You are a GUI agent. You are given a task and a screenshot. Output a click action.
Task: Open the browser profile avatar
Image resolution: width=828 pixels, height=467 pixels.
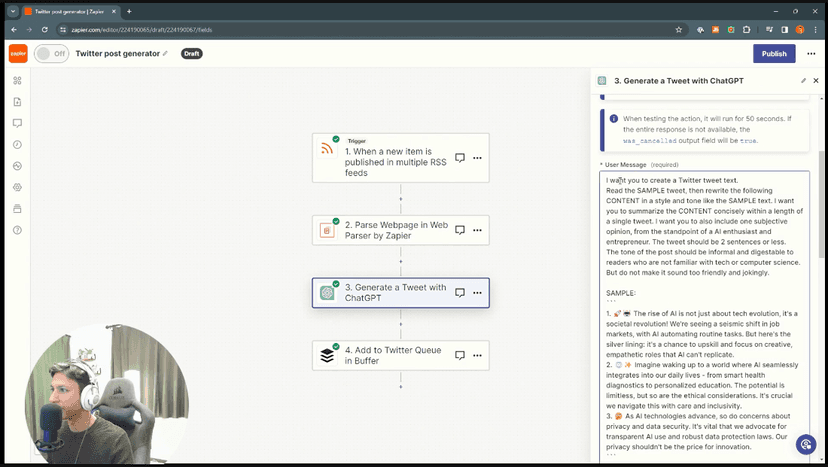coord(799,30)
